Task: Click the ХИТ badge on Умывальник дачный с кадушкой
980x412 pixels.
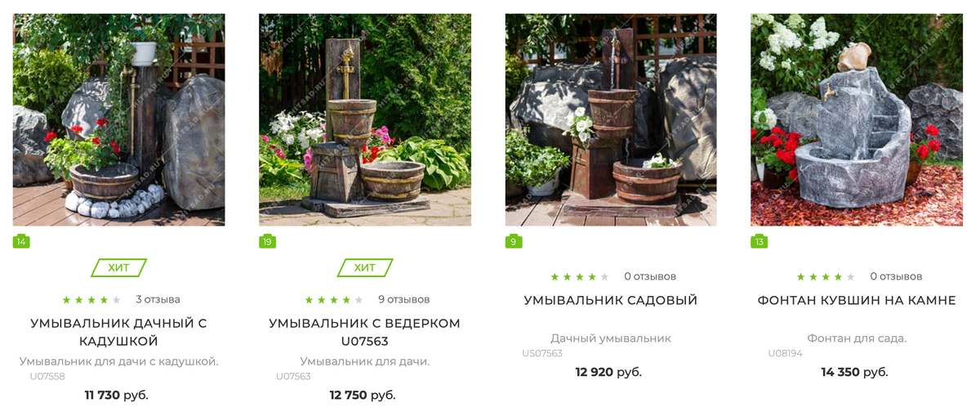Action: tap(118, 267)
